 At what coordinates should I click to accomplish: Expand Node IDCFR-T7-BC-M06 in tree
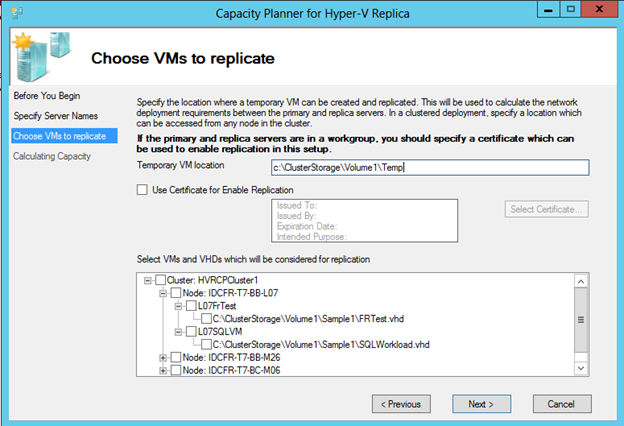(163, 370)
